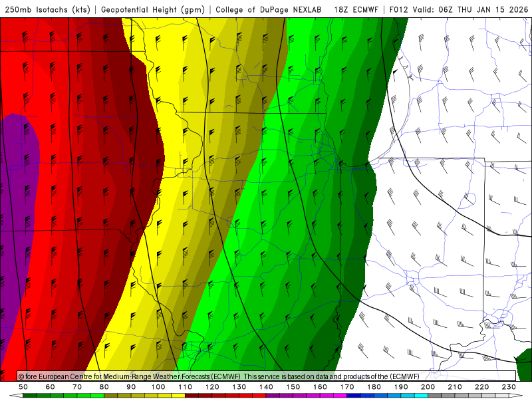Viewport: 532px width, 399px height.
Task: Click 'Valid: 06Z THU JAN 15 2026' text
Action: point(470,10)
